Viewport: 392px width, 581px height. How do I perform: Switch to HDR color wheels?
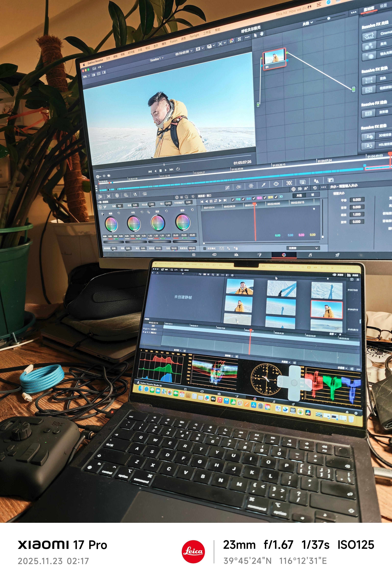[126, 195]
